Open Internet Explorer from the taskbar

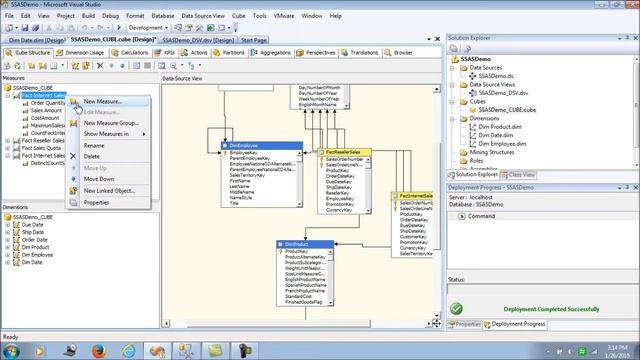tap(128, 351)
